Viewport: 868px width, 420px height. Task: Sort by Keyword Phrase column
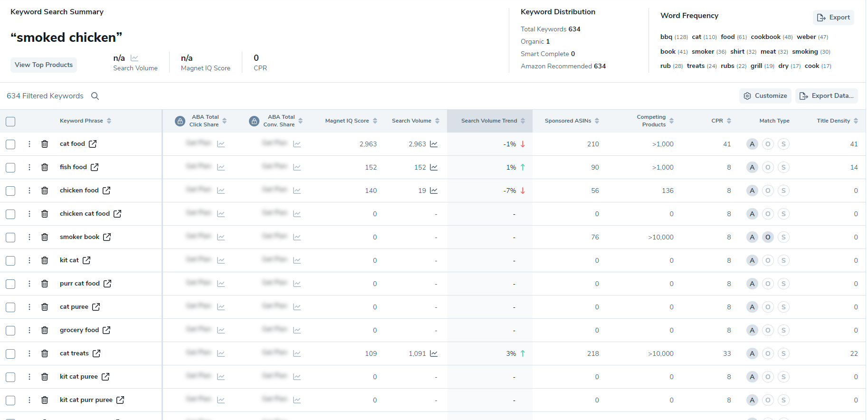109,121
